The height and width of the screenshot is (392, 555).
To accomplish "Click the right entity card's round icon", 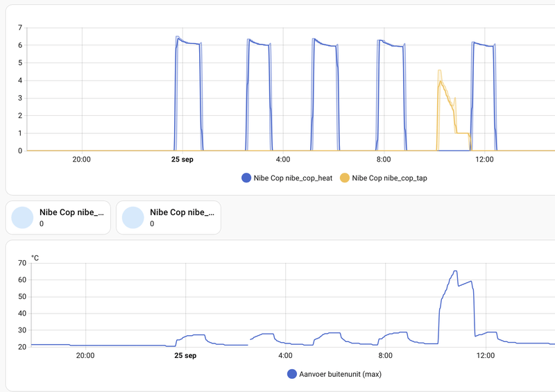I will (x=133, y=218).
